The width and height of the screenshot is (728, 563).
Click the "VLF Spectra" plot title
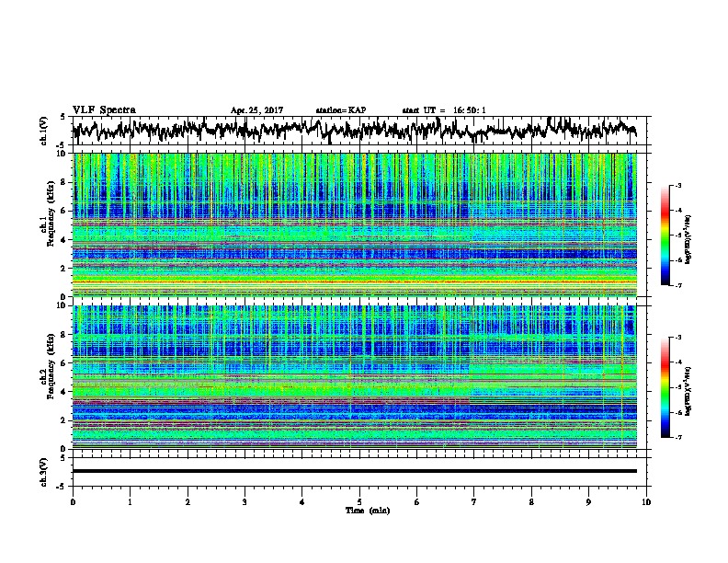coord(104,110)
